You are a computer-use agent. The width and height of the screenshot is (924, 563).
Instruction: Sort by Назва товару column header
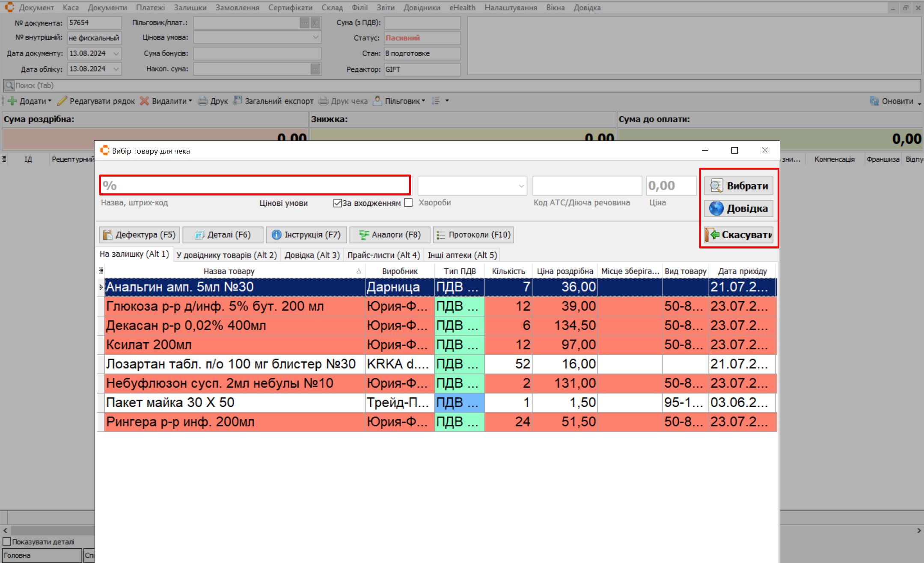[229, 271]
